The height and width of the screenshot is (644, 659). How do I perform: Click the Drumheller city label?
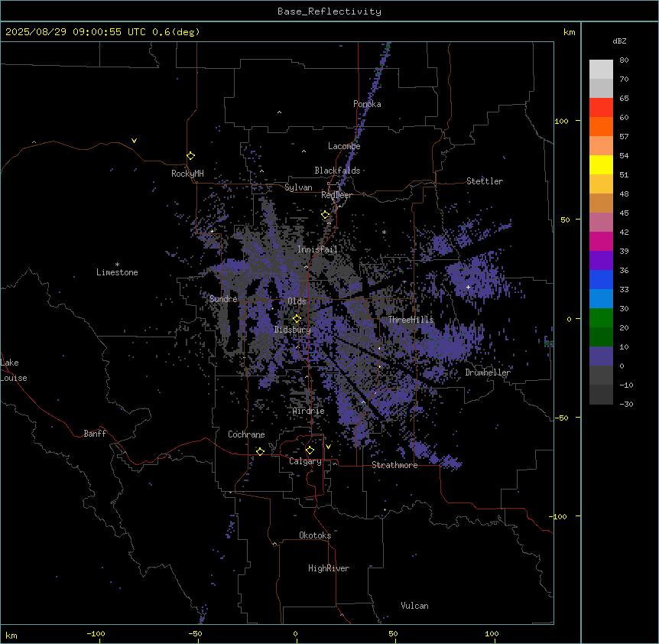point(488,372)
